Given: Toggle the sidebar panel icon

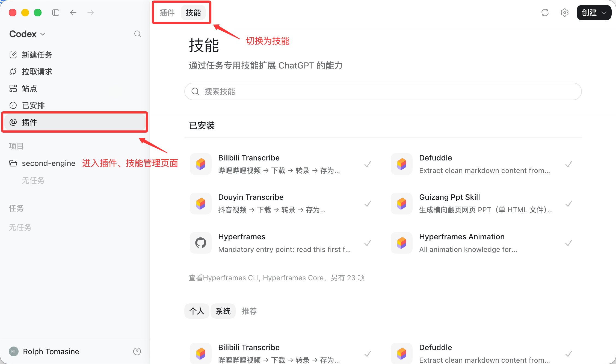Looking at the screenshot, I should click(56, 13).
